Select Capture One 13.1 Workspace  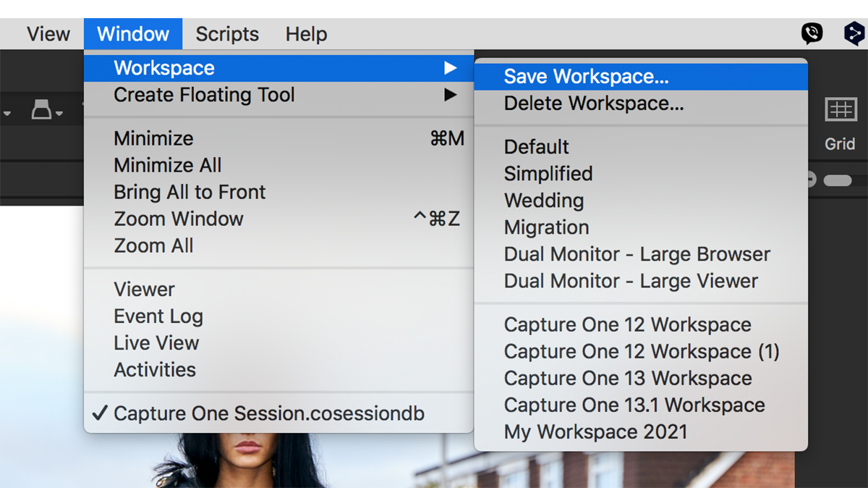pos(634,405)
